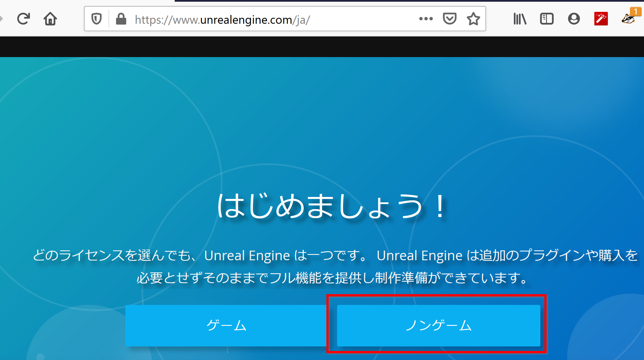Open the Library bookshelf icon
This screenshot has width=644, height=360.
pos(520,19)
